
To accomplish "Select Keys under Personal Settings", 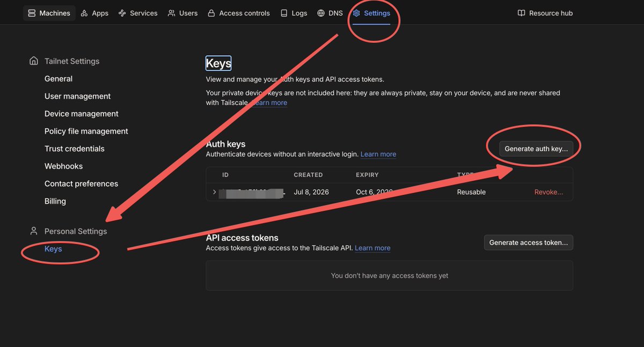I will 53,249.
